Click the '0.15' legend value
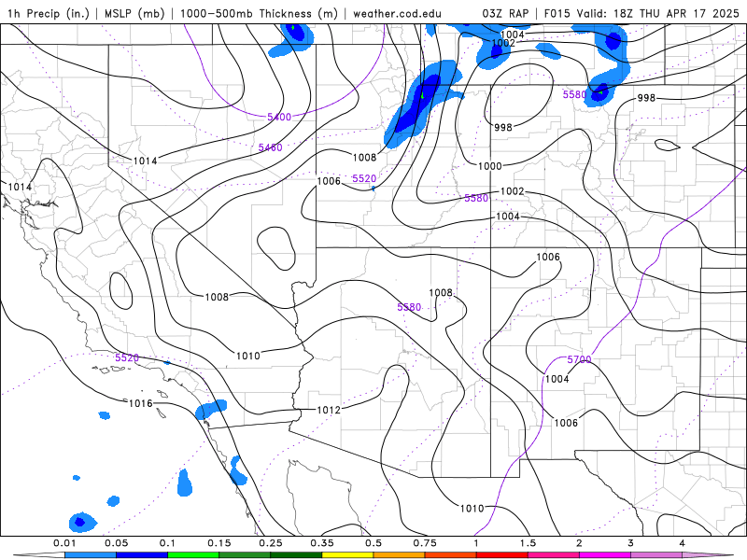Screen dimensions: 747x560 click(x=219, y=543)
